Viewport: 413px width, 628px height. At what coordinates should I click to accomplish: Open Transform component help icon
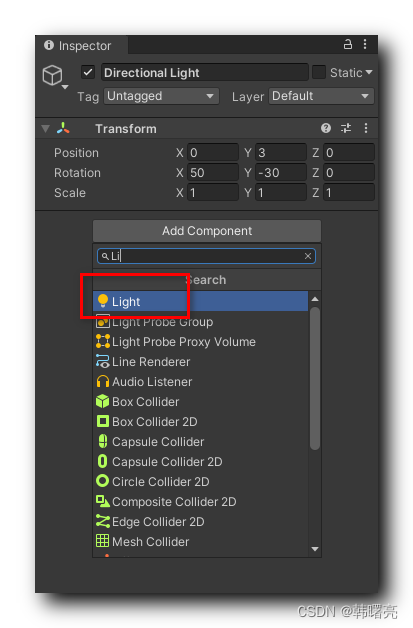[326, 128]
